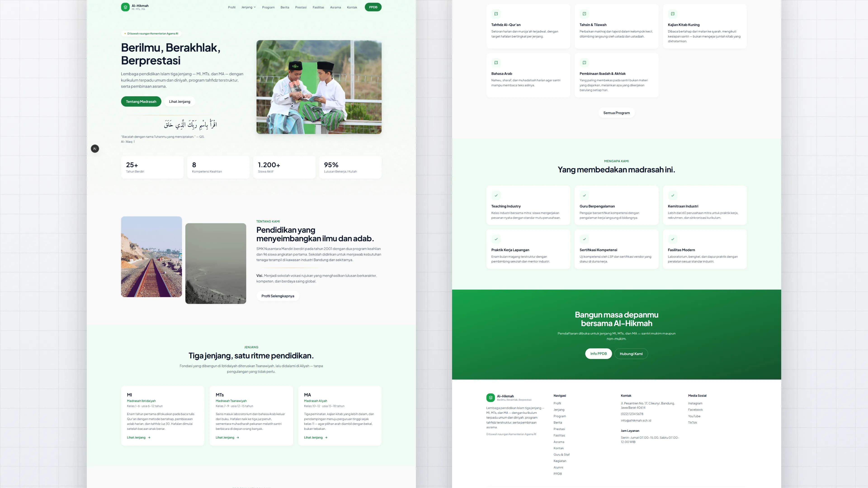Click the Semua Program button
The image size is (868, 488).
(616, 113)
